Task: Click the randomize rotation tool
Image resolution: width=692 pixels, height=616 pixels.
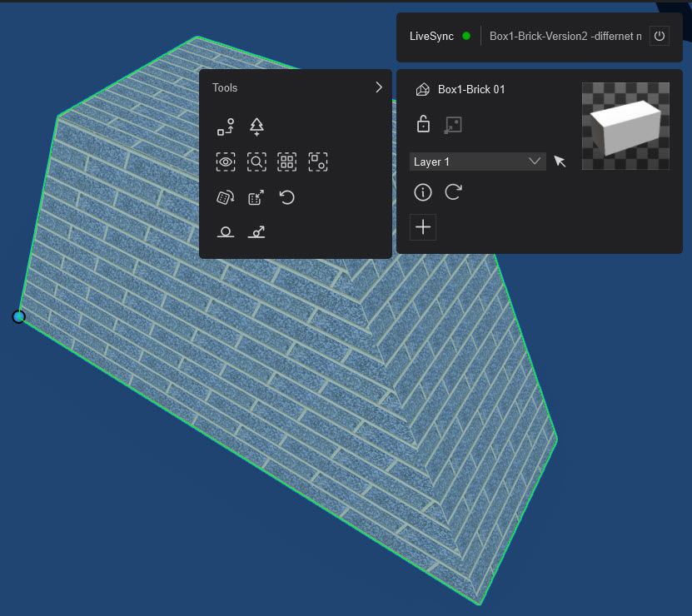Action: point(226,197)
